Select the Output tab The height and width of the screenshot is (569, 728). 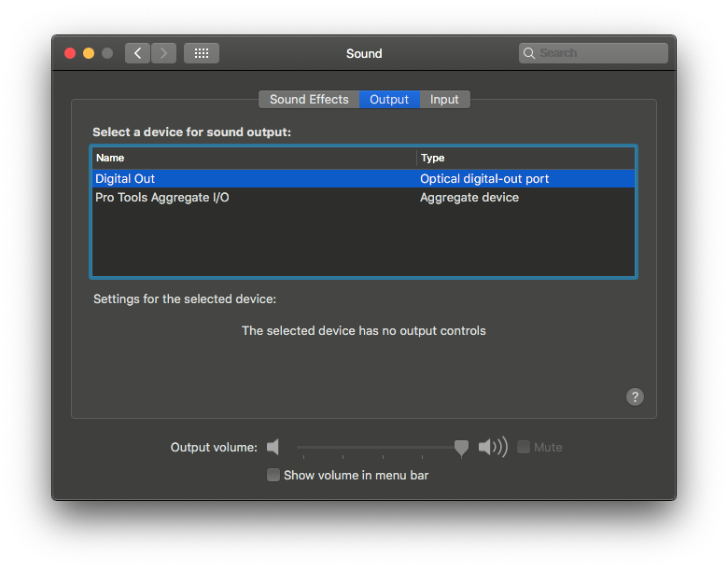tap(389, 100)
